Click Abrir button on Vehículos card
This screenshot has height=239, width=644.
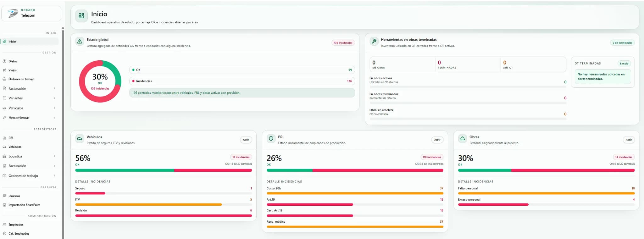(x=246, y=140)
